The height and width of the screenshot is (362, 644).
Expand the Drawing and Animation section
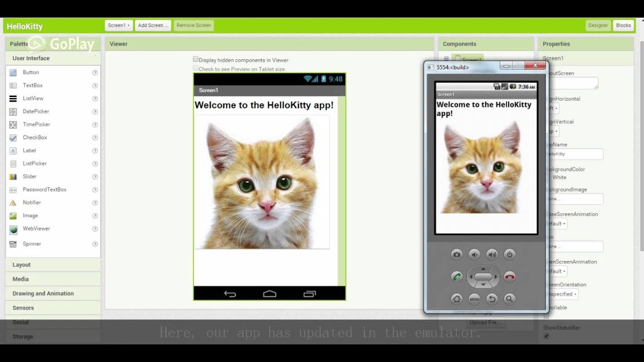coord(53,294)
